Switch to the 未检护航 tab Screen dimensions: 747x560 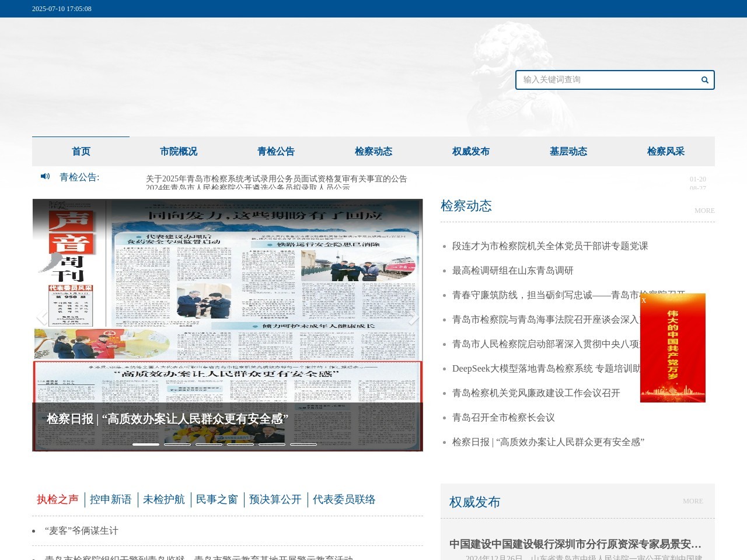tap(165, 499)
